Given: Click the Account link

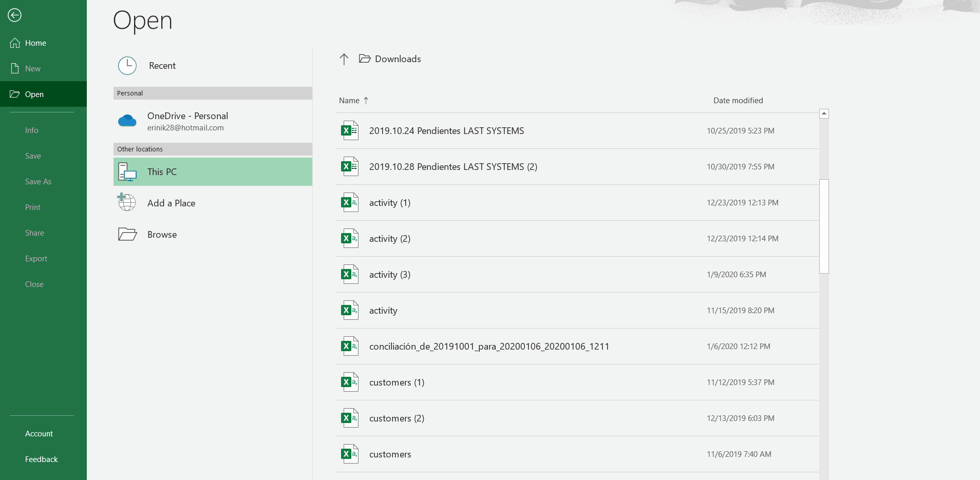Looking at the screenshot, I should (39, 434).
